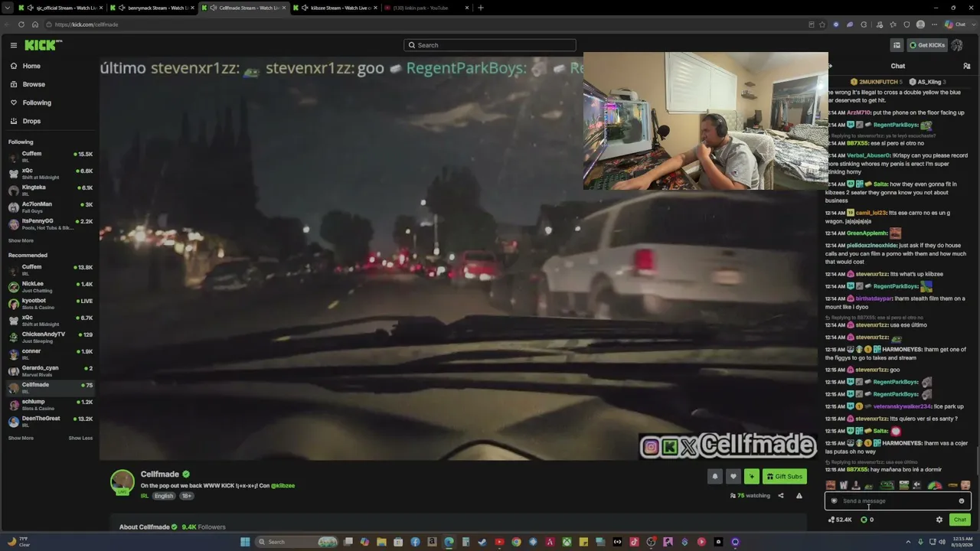Image resolution: width=980 pixels, height=551 pixels.
Task: Open the Kick hamburger menu
Action: [14, 45]
